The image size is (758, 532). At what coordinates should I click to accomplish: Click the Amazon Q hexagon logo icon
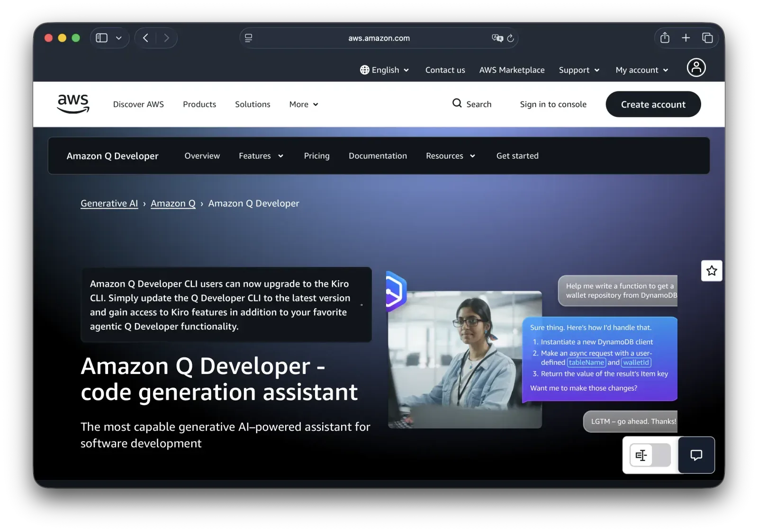pos(396,291)
